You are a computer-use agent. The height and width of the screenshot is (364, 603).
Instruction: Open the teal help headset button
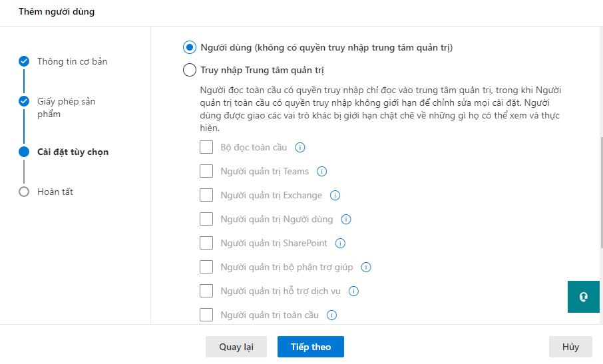[584, 297]
